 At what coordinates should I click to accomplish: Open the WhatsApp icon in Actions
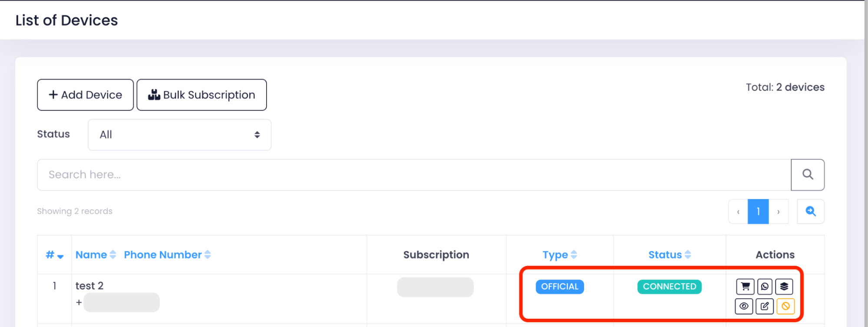[765, 287]
